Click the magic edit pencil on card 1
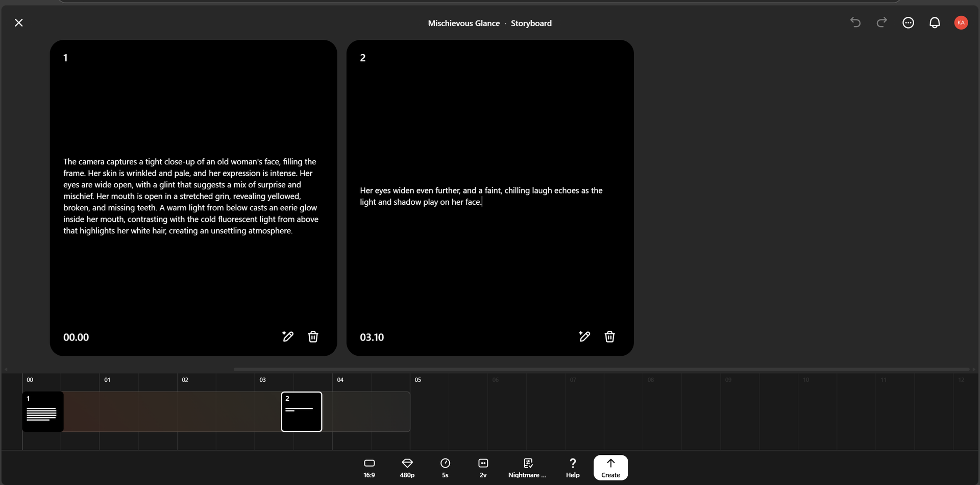The height and width of the screenshot is (485, 980). pyautogui.click(x=288, y=336)
